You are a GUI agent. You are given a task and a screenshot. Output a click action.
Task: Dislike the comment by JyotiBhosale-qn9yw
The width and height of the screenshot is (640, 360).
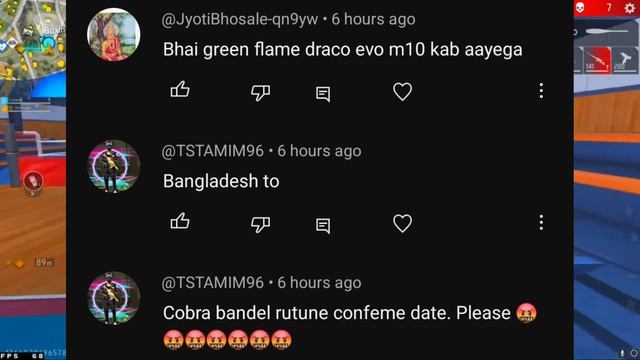click(x=260, y=92)
